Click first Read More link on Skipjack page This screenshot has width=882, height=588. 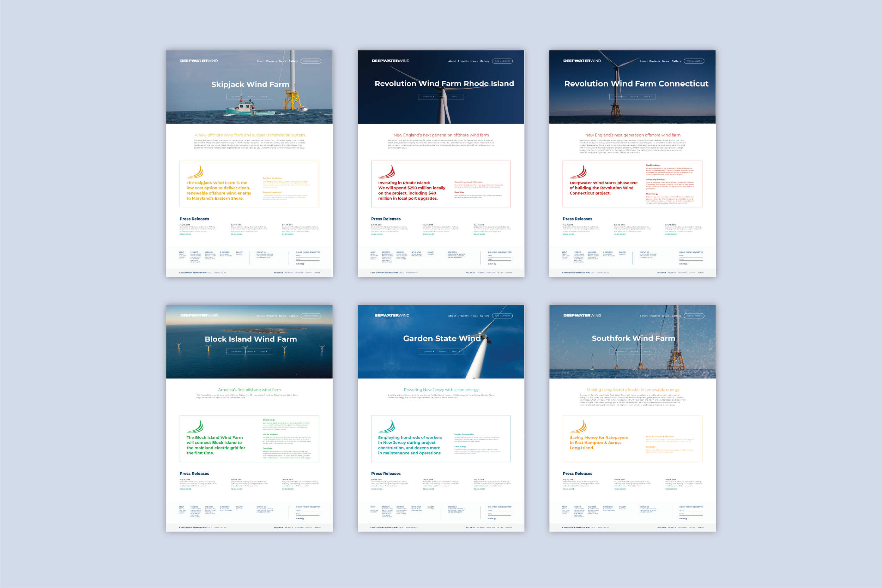click(x=185, y=234)
